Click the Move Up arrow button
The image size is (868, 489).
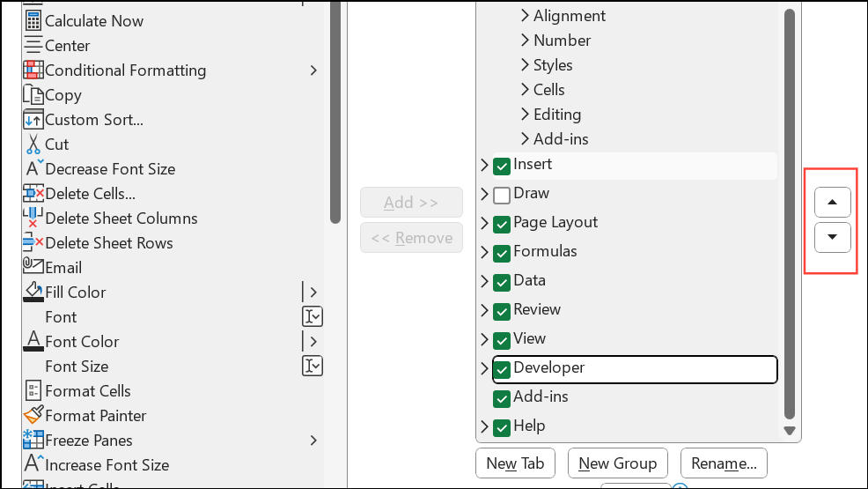pos(833,202)
